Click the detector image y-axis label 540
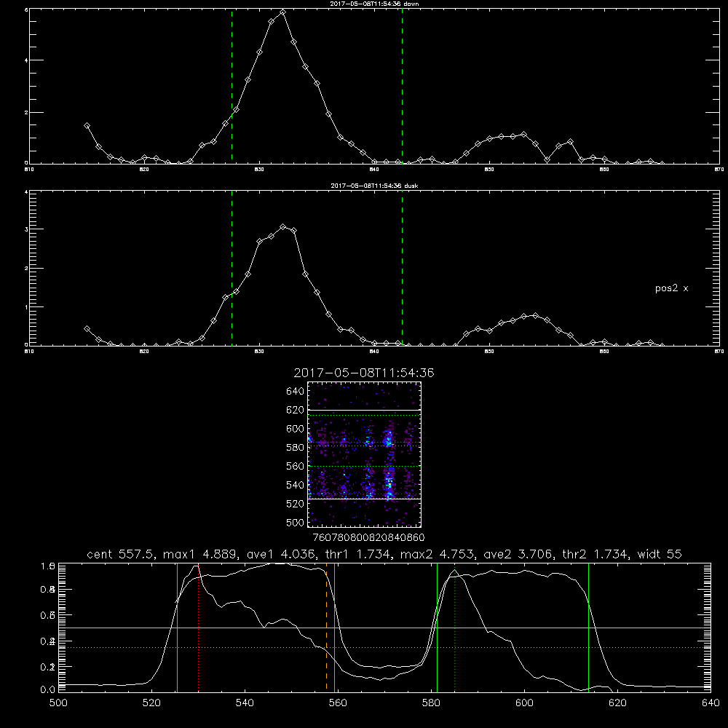Viewport: 728px width, 728px height. [296, 485]
